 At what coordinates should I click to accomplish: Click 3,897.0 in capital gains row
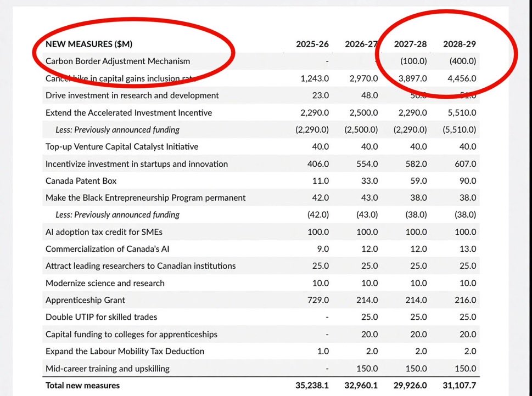tap(413, 78)
